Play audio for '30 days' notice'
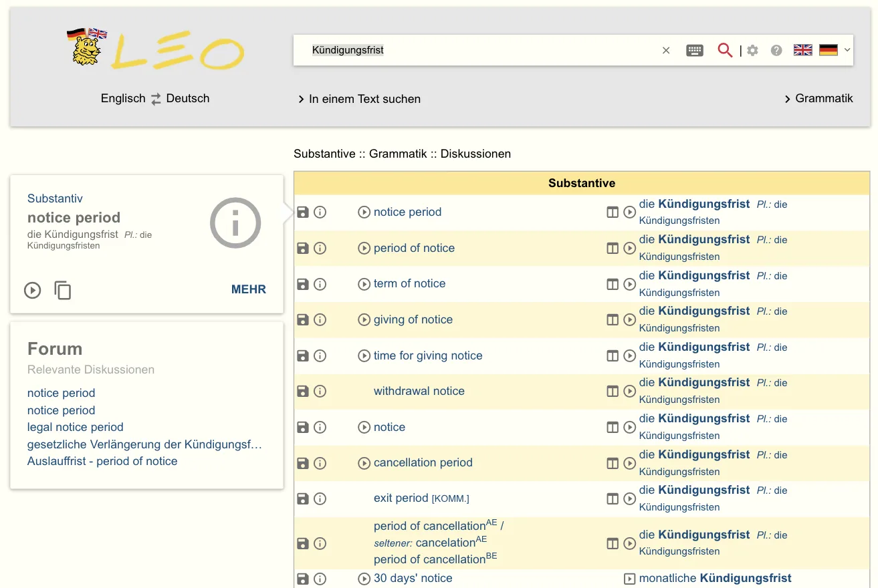The image size is (878, 588). click(x=364, y=579)
